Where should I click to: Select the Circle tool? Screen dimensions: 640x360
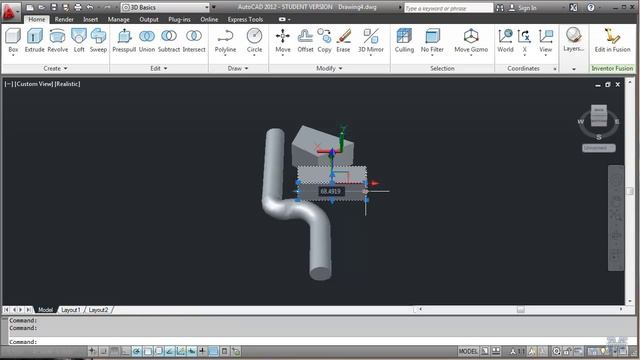click(254, 41)
